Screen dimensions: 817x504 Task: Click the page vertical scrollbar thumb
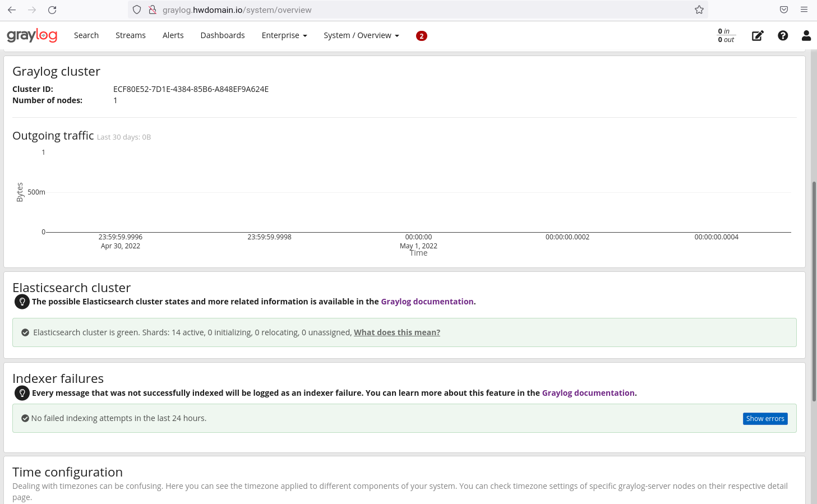[814, 292]
